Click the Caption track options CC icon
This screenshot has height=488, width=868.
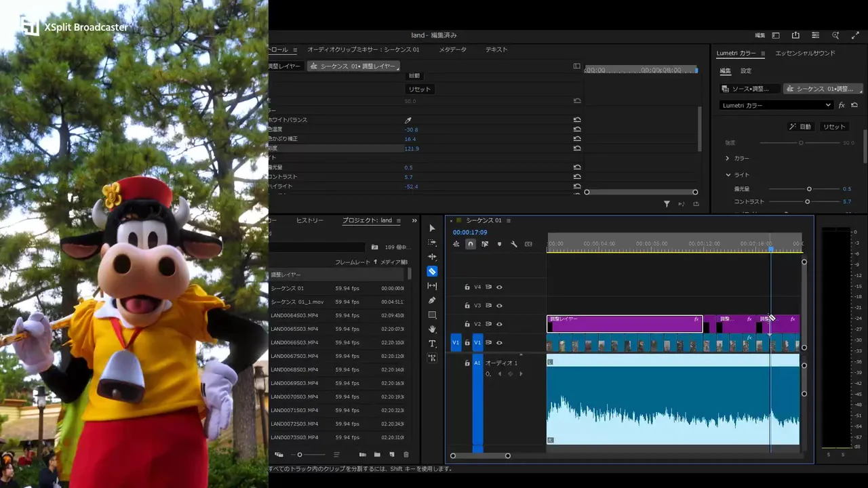[528, 244]
